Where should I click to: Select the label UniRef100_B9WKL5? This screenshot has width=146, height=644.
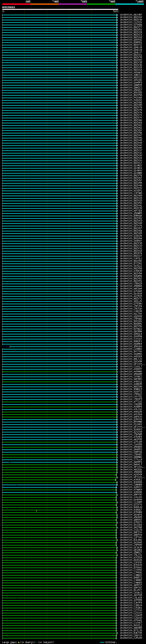[x=131, y=389]
